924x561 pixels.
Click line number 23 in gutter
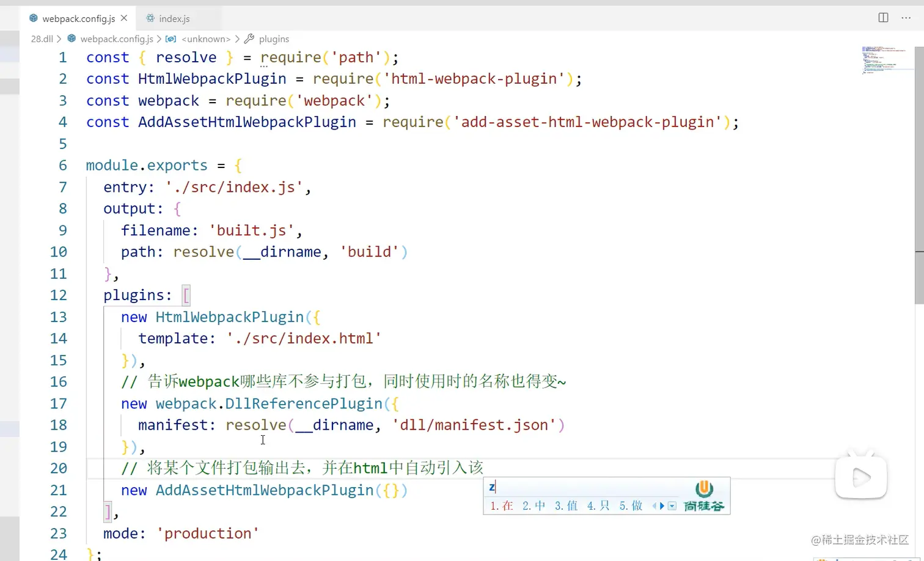pos(59,533)
